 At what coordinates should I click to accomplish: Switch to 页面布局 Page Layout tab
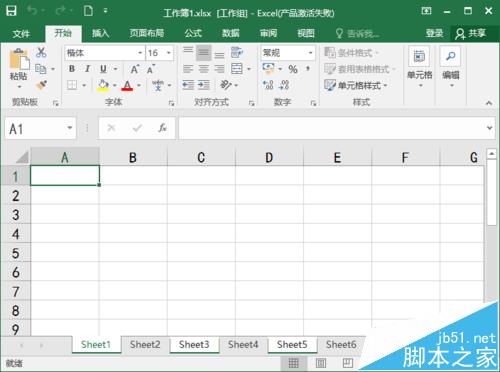[147, 33]
